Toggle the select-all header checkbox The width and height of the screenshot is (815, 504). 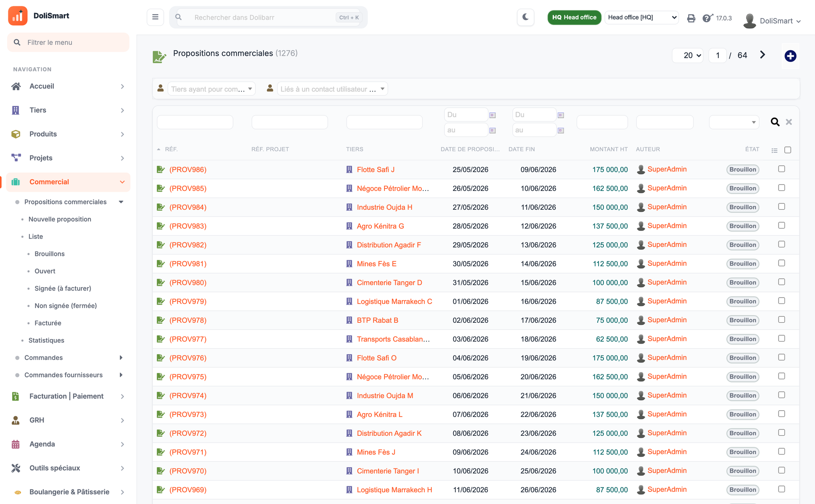pos(788,150)
